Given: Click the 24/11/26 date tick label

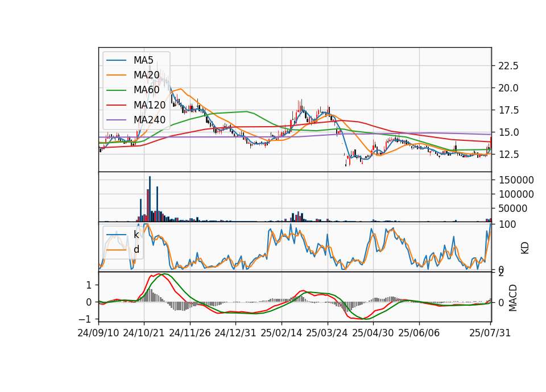Looking at the screenshot, I should click(x=190, y=333).
